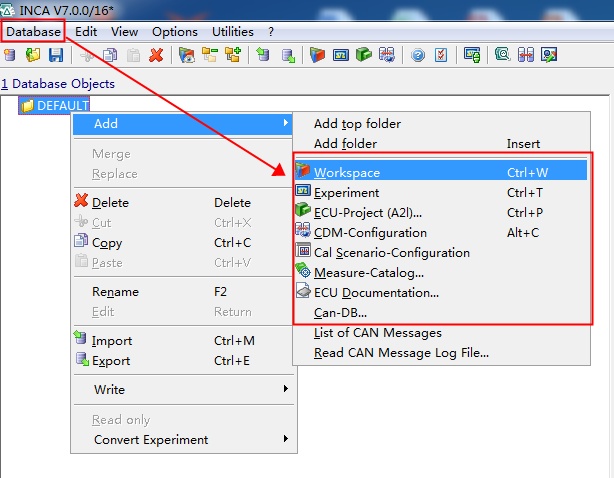This screenshot has height=478, width=614.
Task: Click the greyed Paste toolbar icon
Action: (134, 55)
